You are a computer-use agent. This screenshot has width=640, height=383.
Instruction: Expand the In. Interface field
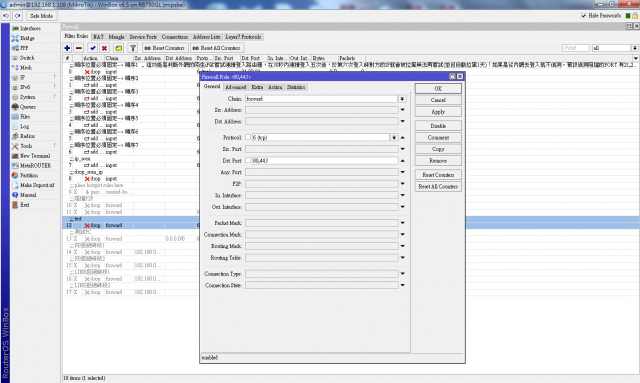click(402, 195)
